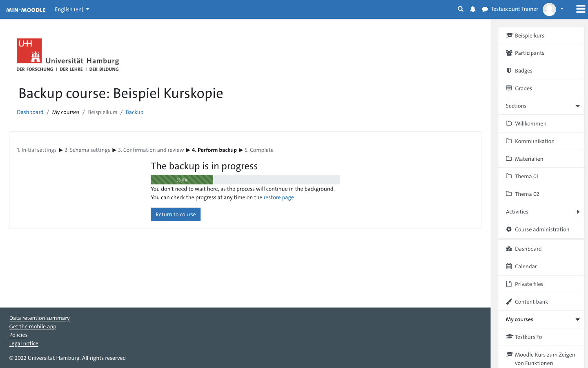
Task: Open the Data retention summary link
Action: [x=40, y=318]
